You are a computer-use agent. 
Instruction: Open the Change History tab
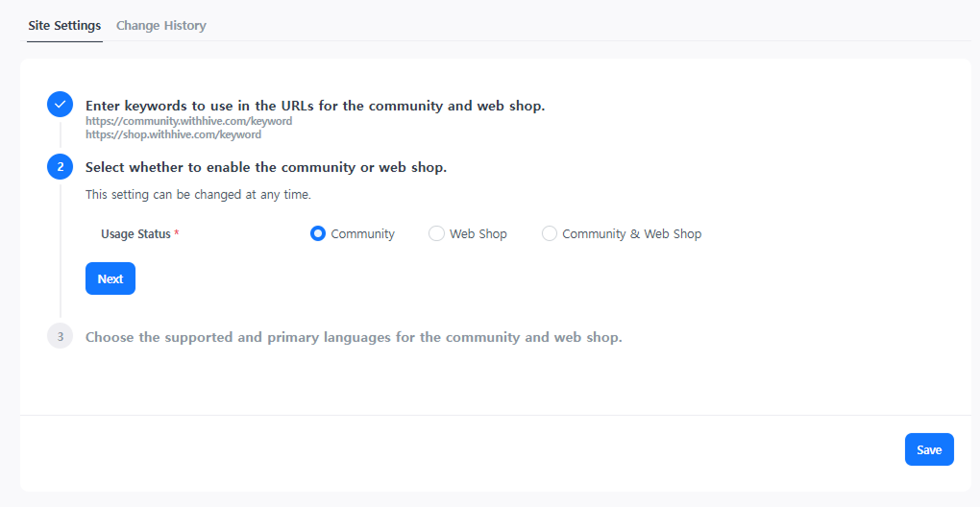point(161,26)
